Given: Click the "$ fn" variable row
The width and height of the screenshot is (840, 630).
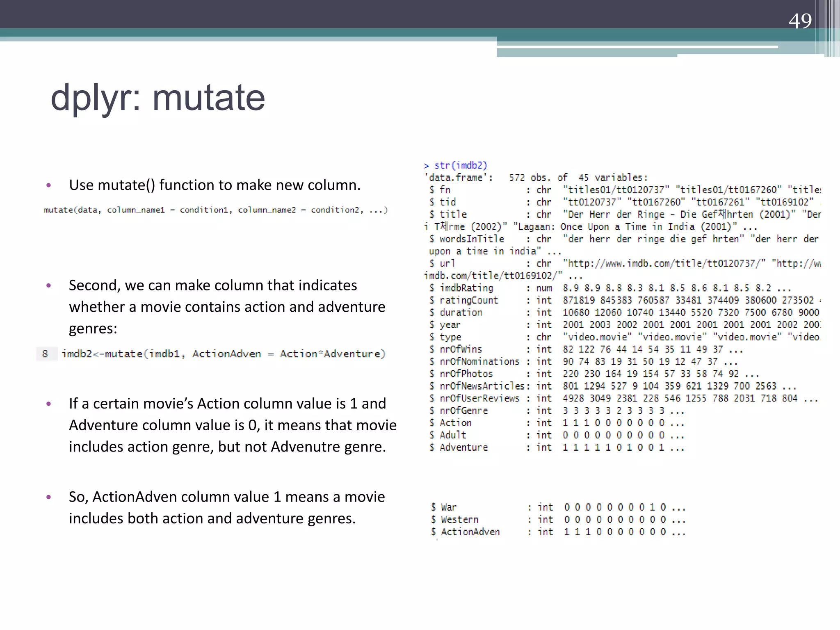Looking at the screenshot, I should click(x=625, y=190).
